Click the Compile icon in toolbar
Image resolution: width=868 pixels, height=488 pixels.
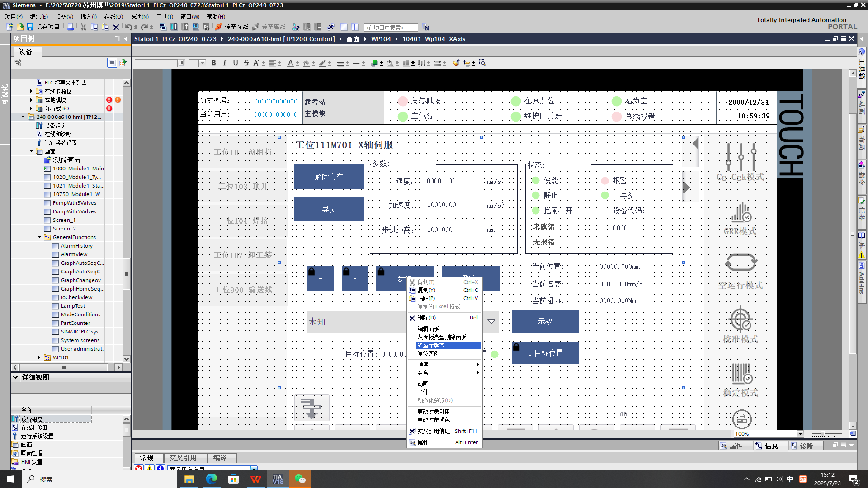click(163, 27)
